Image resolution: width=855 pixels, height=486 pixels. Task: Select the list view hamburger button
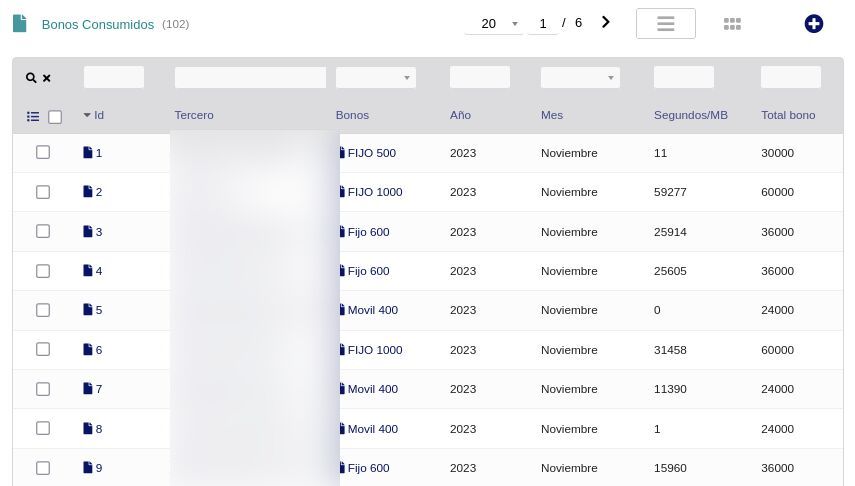665,24
